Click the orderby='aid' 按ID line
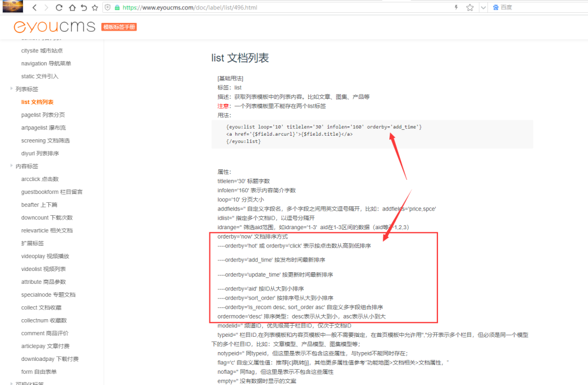Screen dimensions: 588x385 pos(260,289)
